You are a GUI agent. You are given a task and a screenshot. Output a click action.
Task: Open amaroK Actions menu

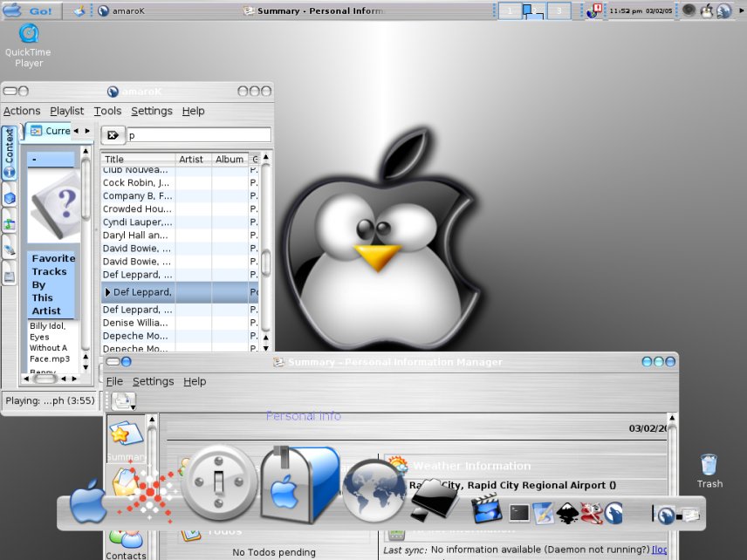22,111
